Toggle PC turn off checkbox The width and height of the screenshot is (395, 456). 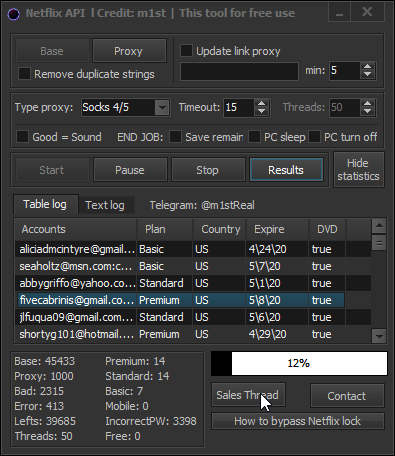pyautogui.click(x=314, y=137)
